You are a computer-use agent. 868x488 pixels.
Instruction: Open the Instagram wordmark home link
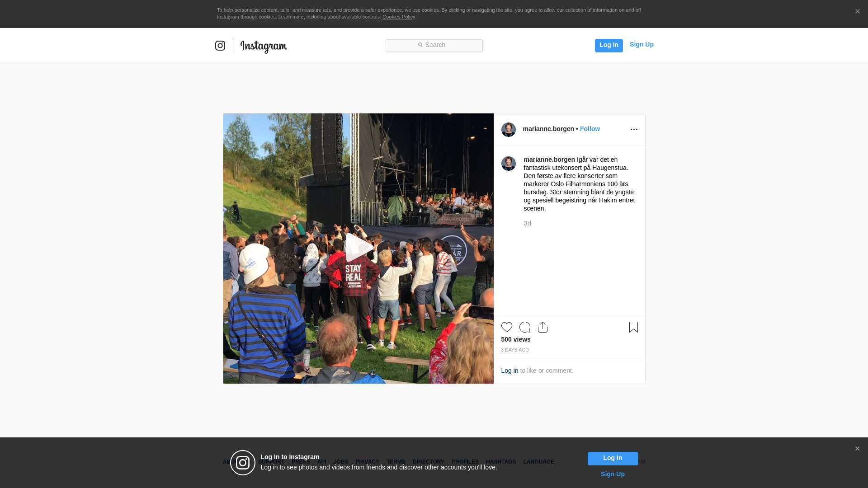click(x=264, y=46)
